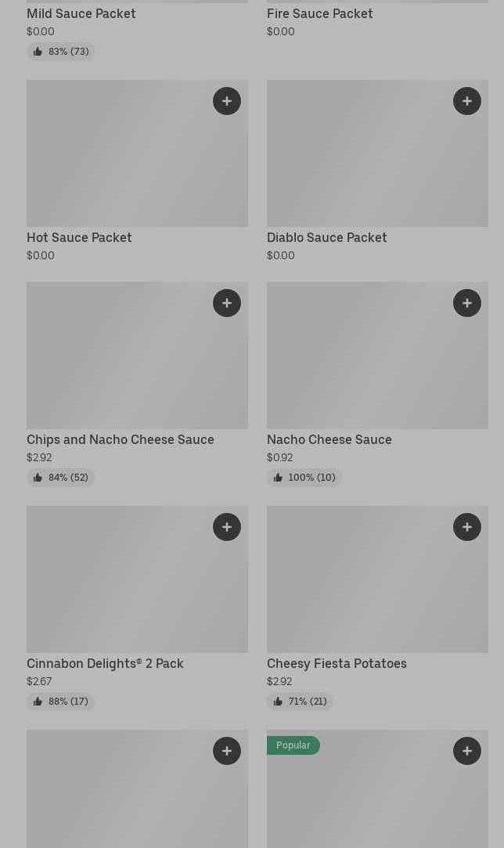Click 100% (10) rating badge
This screenshot has height=848, width=504.
point(304,478)
